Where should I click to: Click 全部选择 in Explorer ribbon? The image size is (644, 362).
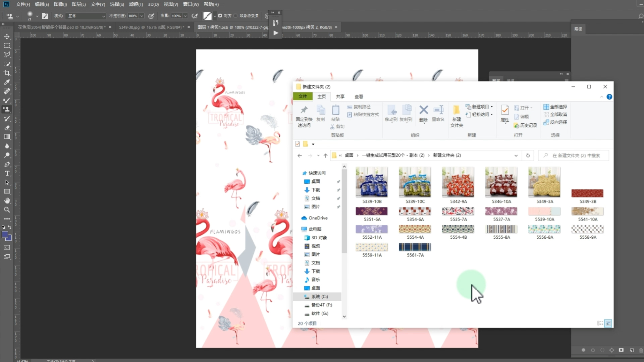(555, 107)
